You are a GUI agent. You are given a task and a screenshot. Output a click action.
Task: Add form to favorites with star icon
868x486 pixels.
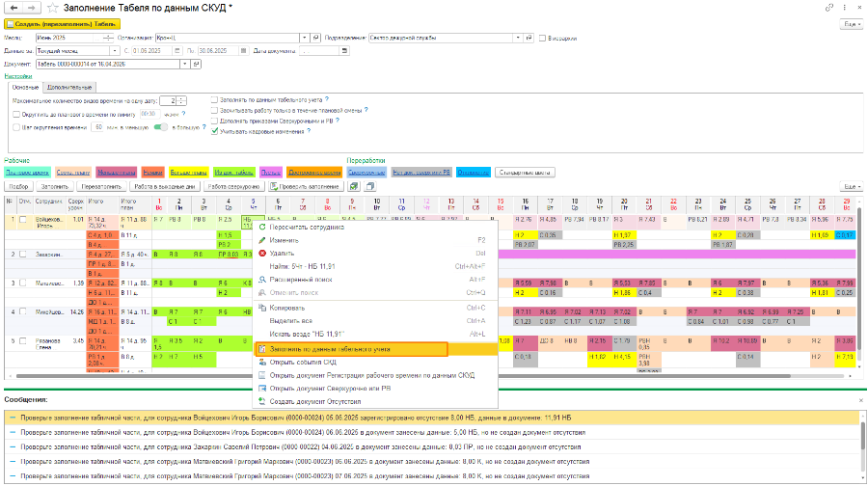(53, 8)
